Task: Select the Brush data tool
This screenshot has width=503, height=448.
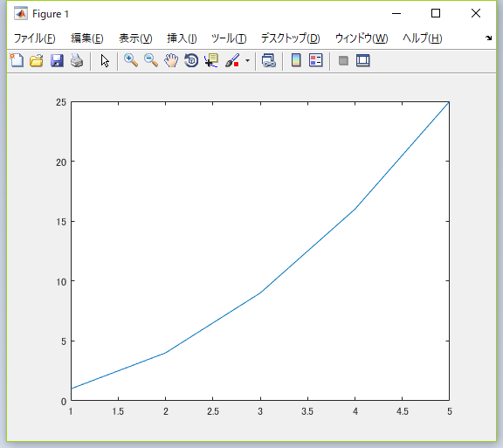Action: point(232,60)
